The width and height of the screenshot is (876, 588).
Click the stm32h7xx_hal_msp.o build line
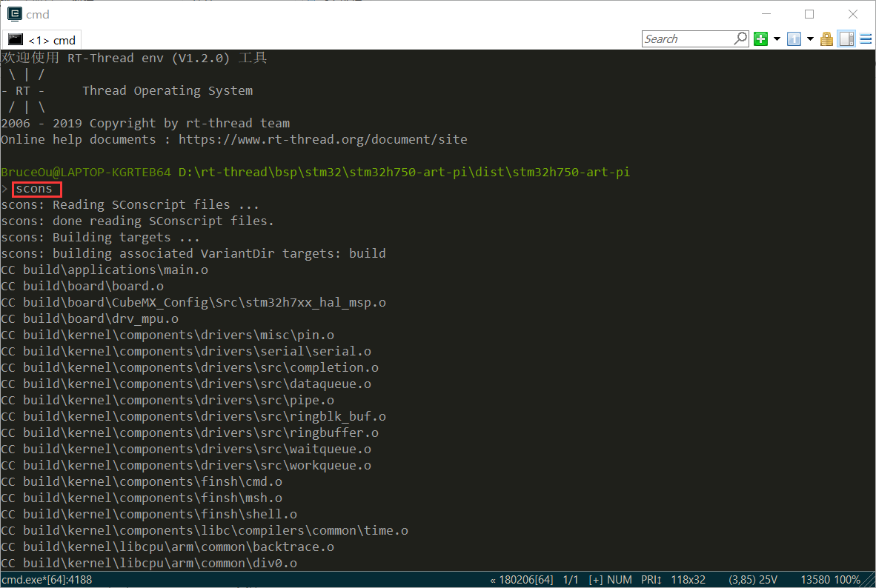tap(193, 303)
